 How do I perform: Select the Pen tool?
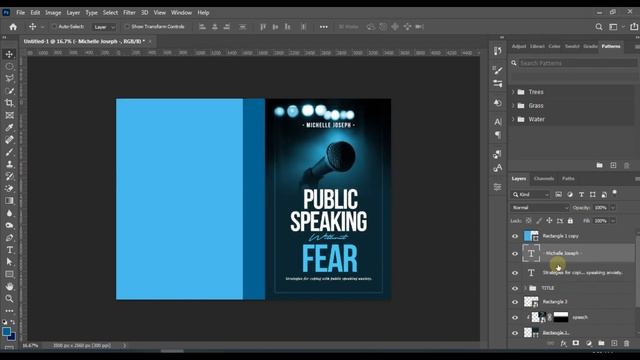9,238
